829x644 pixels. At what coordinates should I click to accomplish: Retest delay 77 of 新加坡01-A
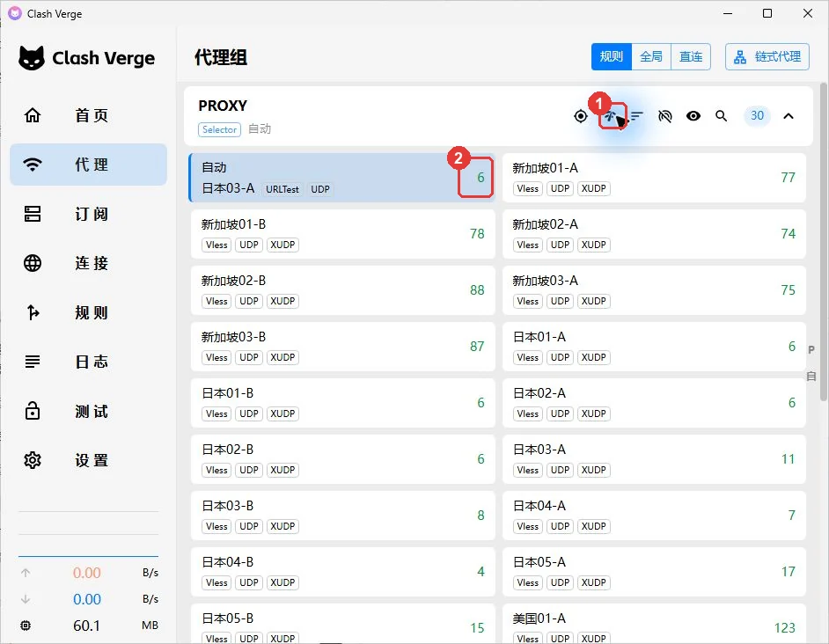point(788,178)
